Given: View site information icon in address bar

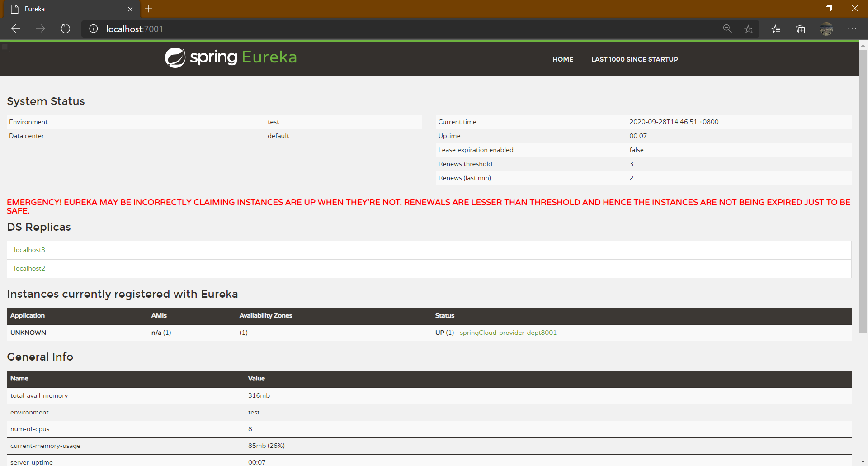Looking at the screenshot, I should coord(94,29).
